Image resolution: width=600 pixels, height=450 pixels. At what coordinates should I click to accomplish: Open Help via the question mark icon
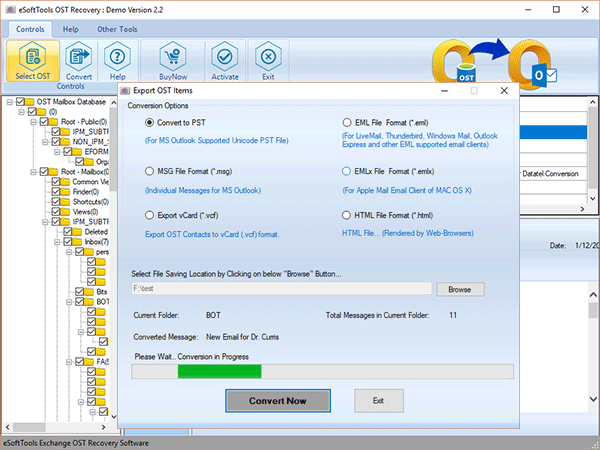tap(118, 60)
